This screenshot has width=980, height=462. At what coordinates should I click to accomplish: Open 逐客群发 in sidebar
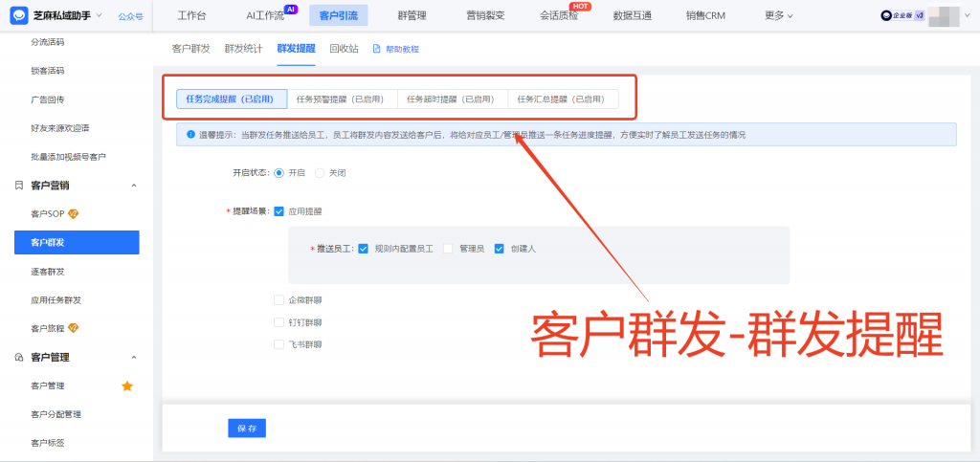(48, 272)
